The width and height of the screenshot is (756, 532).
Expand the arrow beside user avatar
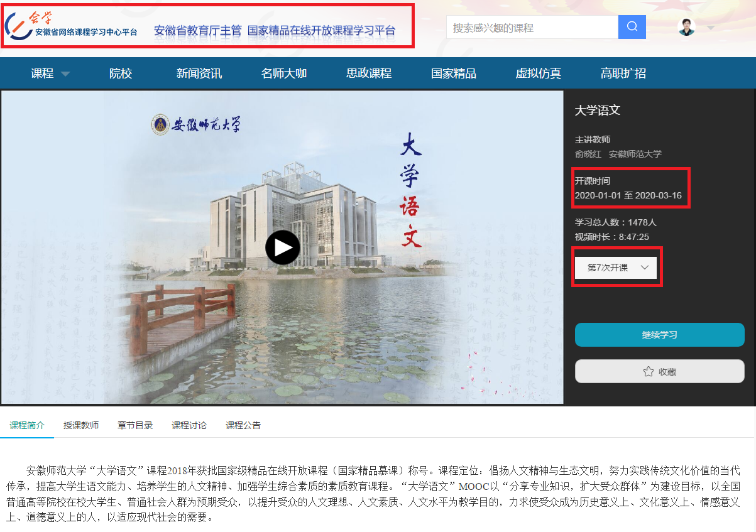[x=711, y=28]
